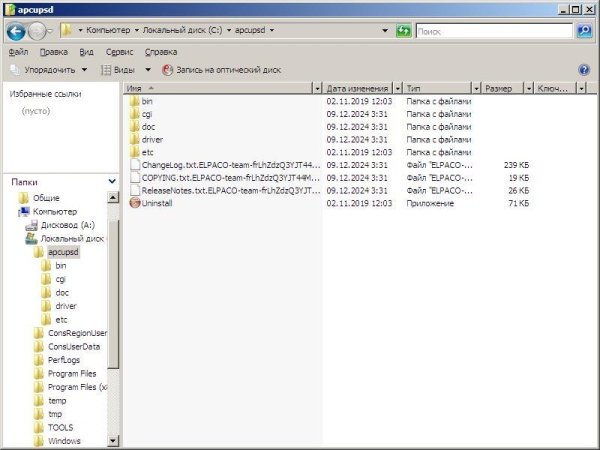Sort by the Дата изменения column header
This screenshot has width=600, height=450.
coord(358,89)
